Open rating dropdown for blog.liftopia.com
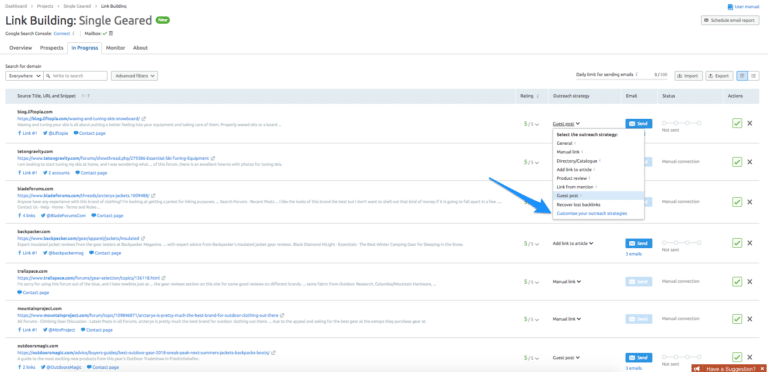768x372 pixels. tap(530, 124)
